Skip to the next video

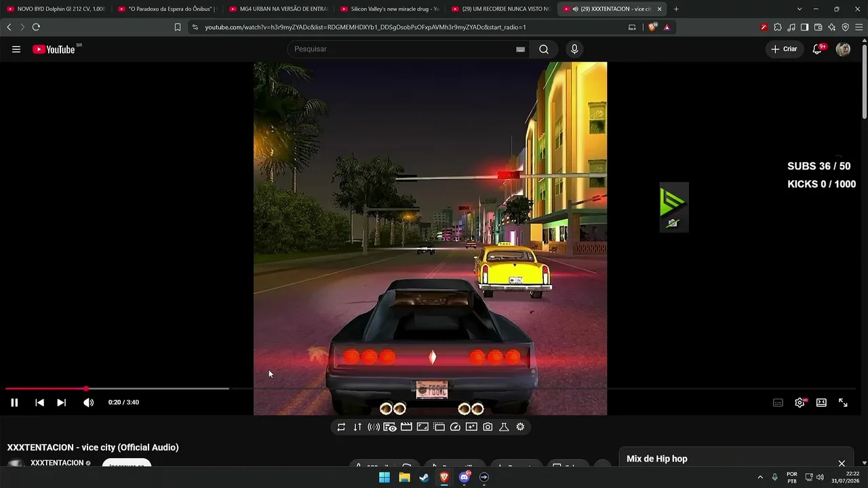point(61,403)
